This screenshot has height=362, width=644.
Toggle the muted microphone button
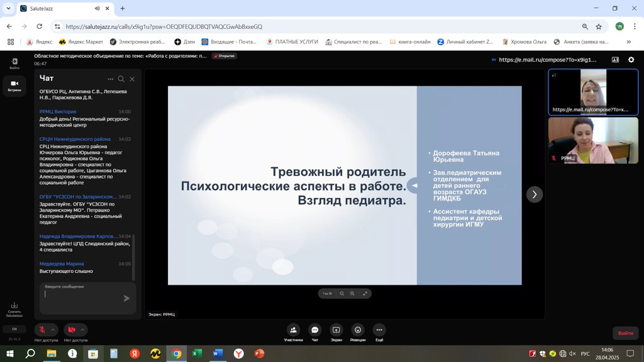42,330
